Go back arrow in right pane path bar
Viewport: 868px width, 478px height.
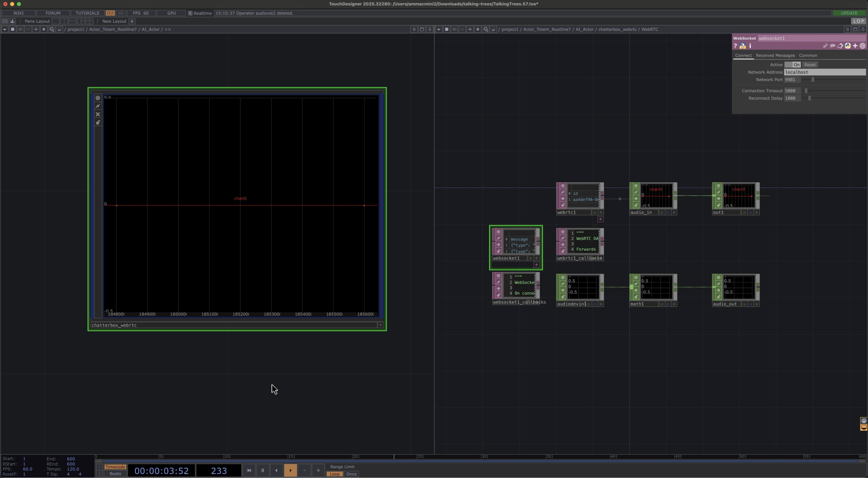[454, 29]
